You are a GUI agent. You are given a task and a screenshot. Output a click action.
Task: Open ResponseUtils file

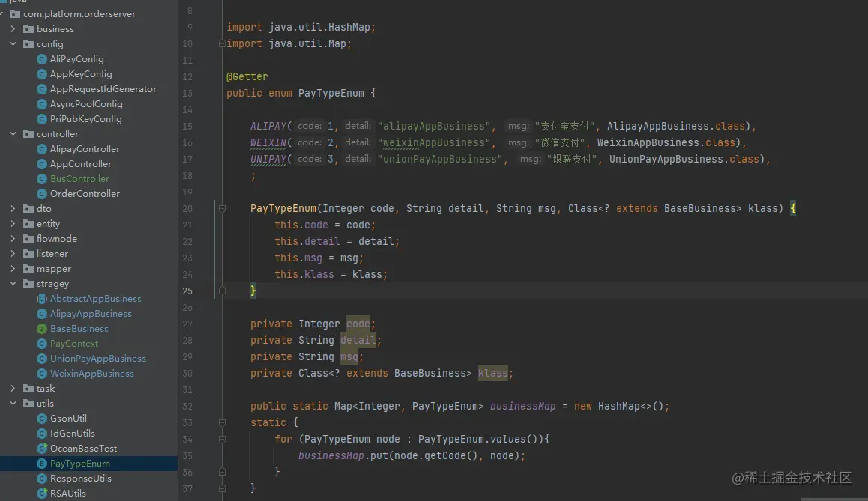(81, 479)
